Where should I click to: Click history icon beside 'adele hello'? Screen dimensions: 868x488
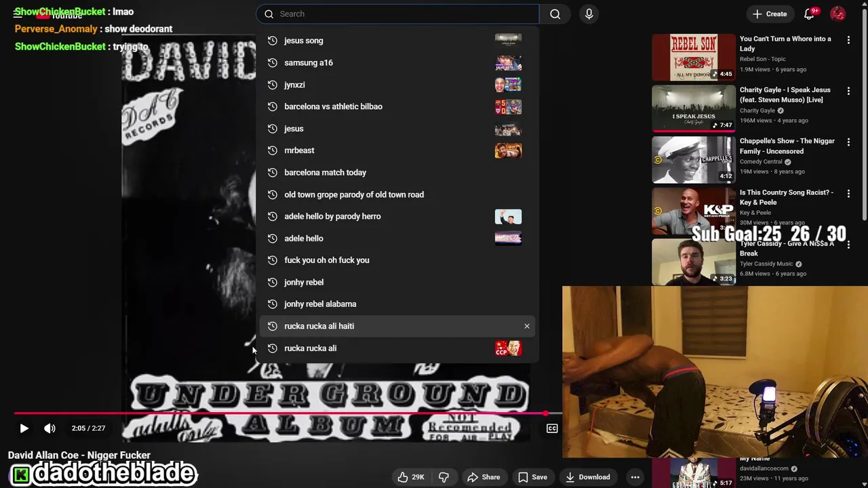(273, 238)
